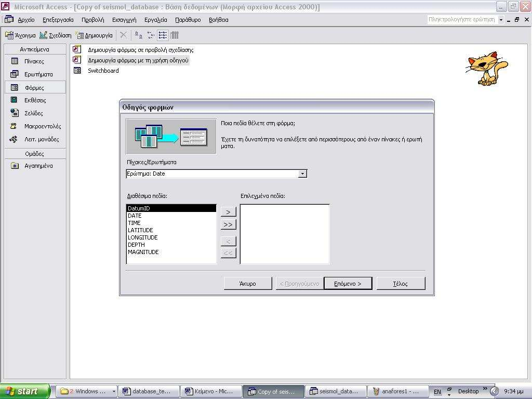Switch to small icons view

[x=151, y=35]
